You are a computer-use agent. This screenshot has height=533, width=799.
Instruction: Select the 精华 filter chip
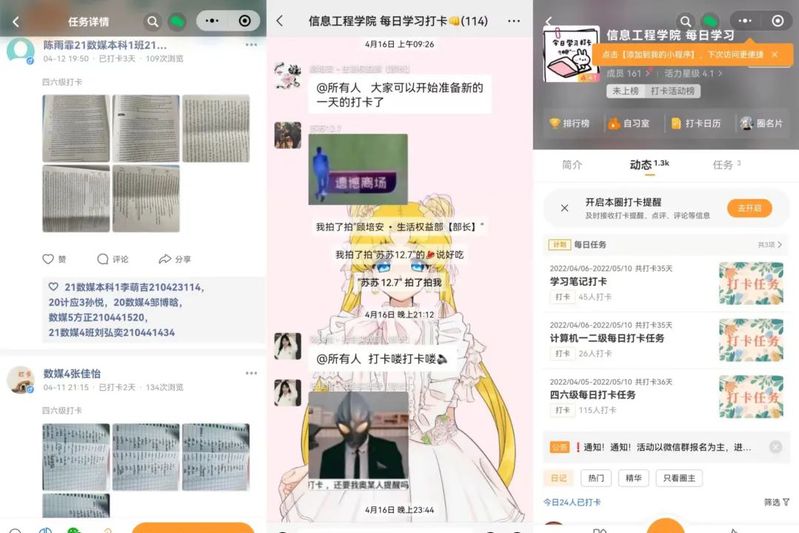click(633, 478)
